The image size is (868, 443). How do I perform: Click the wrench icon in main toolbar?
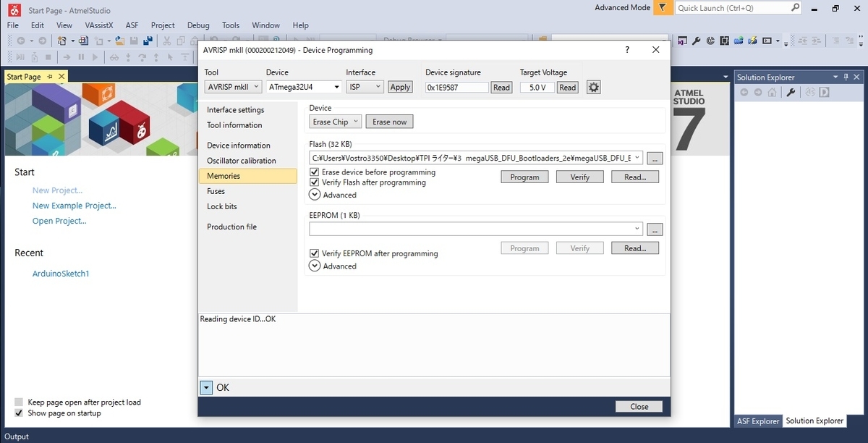[x=696, y=41]
